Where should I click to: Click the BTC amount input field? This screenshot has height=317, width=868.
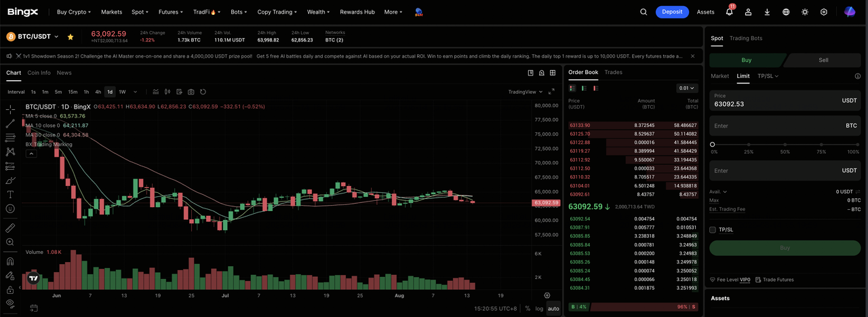click(785, 126)
